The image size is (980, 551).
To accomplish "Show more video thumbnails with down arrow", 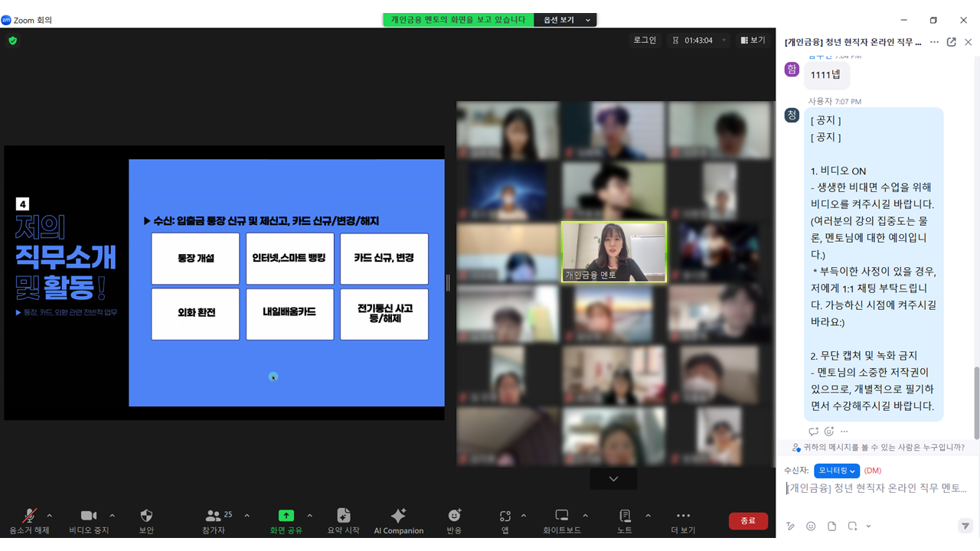I will pyautogui.click(x=613, y=479).
